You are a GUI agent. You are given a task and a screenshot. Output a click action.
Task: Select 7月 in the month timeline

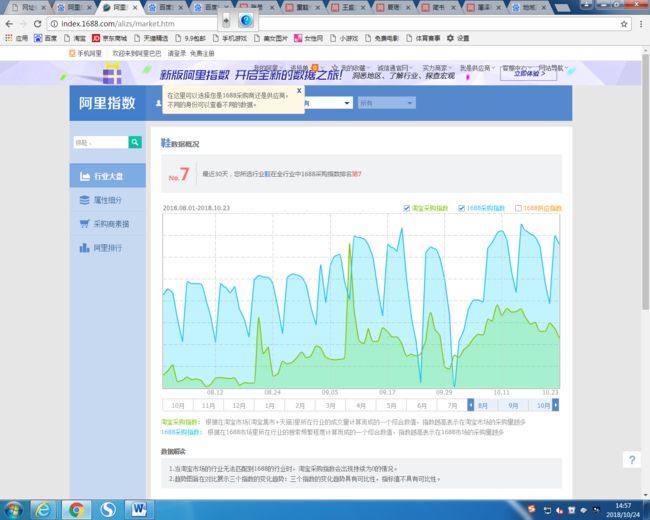[x=452, y=405]
